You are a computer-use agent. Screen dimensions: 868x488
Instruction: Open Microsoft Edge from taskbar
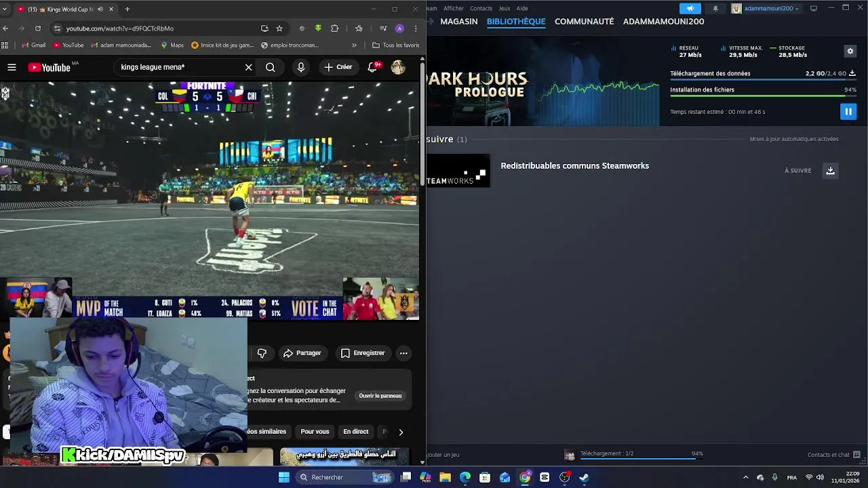465,477
